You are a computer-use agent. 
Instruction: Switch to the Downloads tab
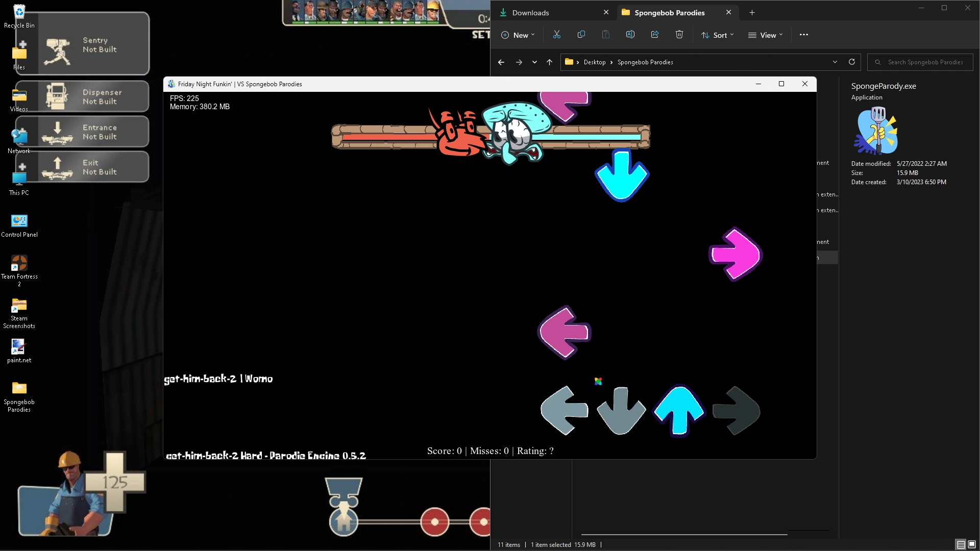(531, 12)
